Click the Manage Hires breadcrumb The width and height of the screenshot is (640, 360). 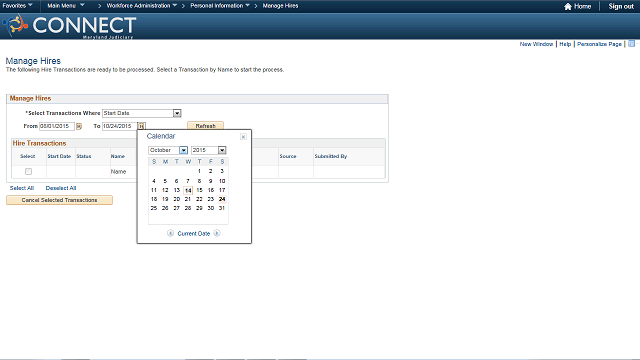pyautogui.click(x=280, y=6)
